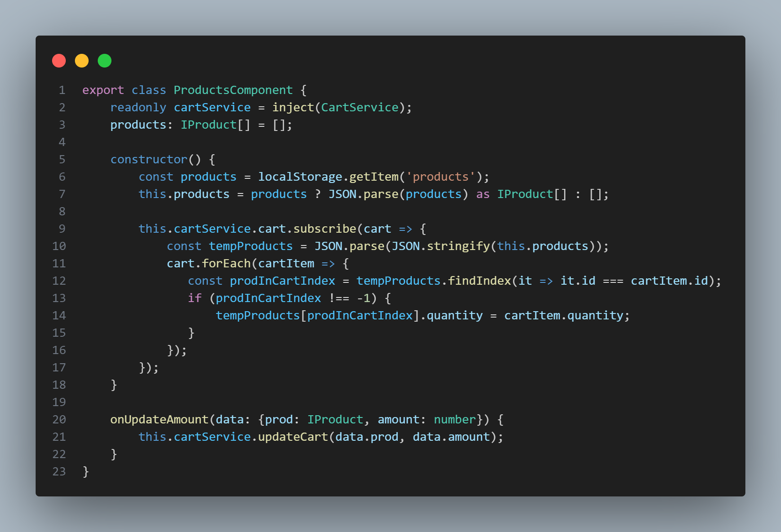
Task: Click findIndex method on line 12
Action: (x=479, y=281)
